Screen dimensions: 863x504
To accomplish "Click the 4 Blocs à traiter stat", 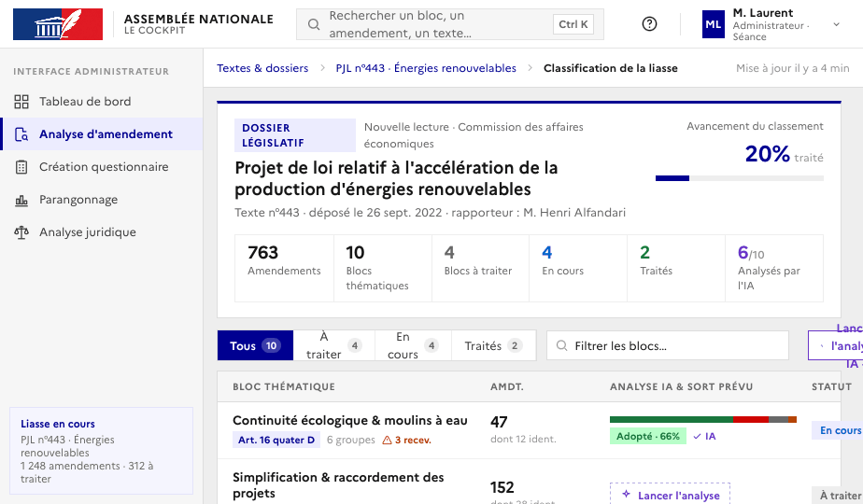I will coord(480,268).
